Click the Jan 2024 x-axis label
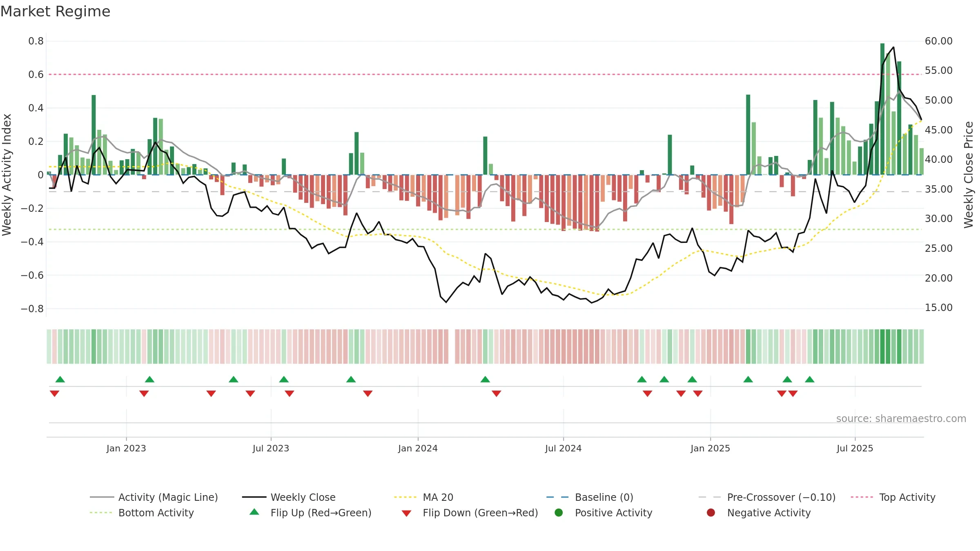 [x=418, y=448]
